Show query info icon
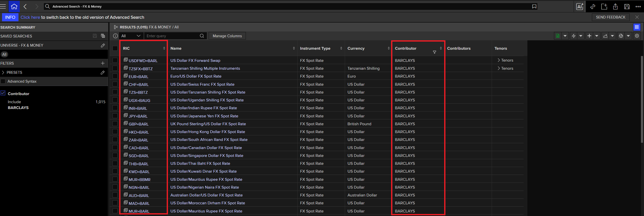644x216 pixels. (115, 36)
